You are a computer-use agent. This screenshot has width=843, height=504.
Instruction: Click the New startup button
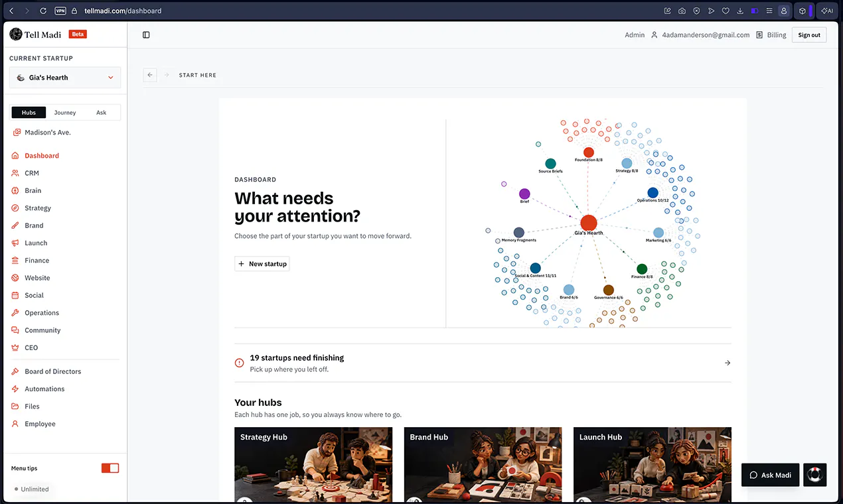(262, 264)
